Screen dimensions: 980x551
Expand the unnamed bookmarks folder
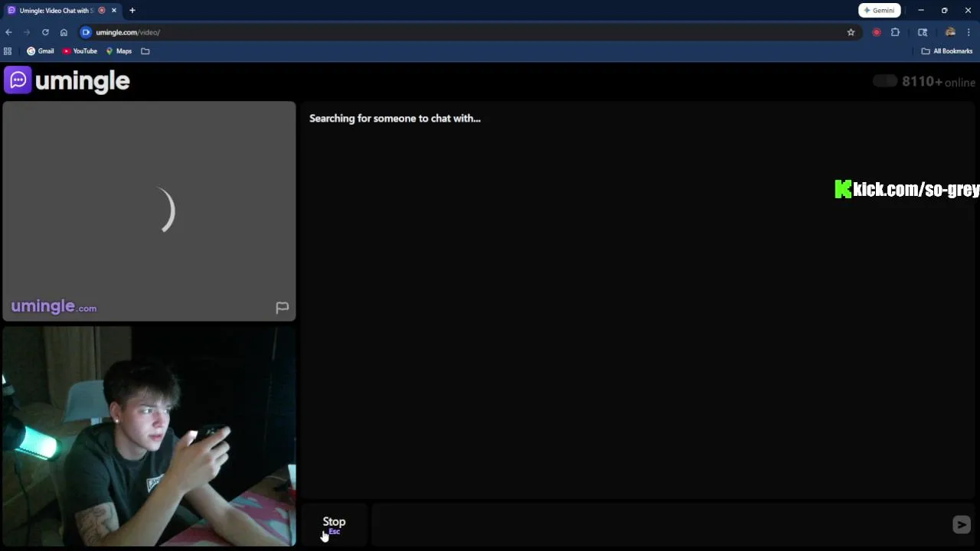click(x=145, y=51)
